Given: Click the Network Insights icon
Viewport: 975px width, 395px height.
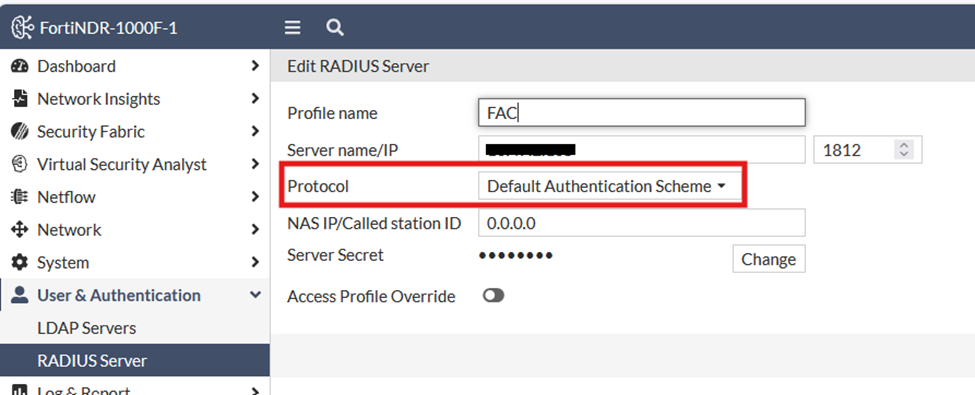Looking at the screenshot, I should [20, 98].
